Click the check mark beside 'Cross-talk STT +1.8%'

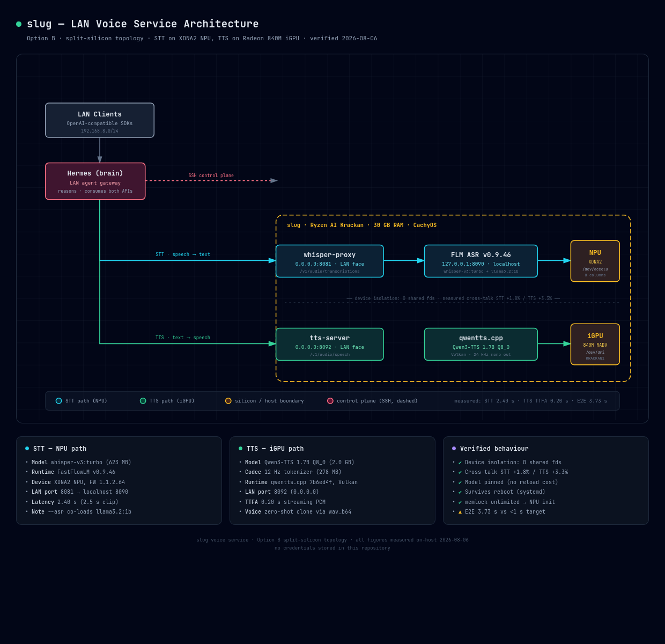coord(460,472)
